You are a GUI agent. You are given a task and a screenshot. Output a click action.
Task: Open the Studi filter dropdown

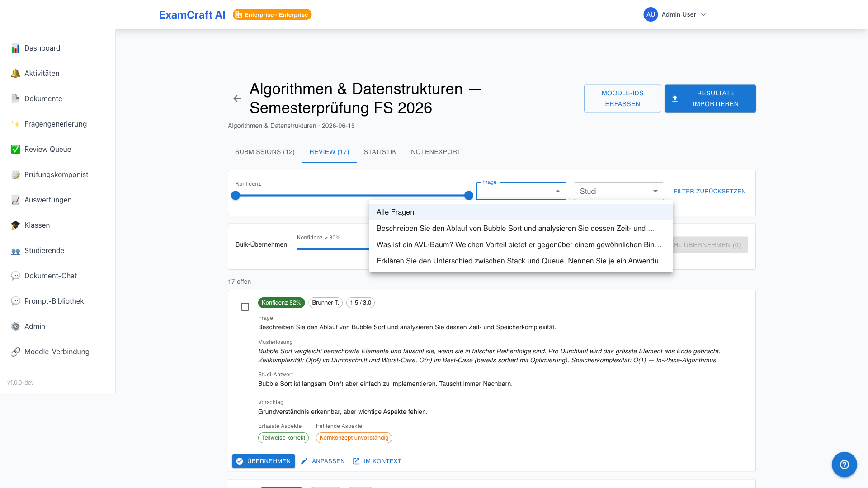coord(618,191)
